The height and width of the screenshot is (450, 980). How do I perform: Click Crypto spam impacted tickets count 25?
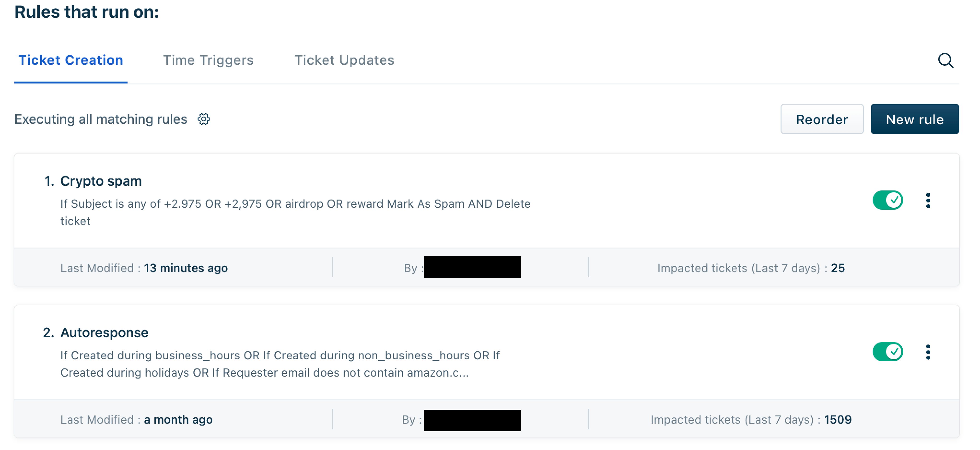coord(837,268)
